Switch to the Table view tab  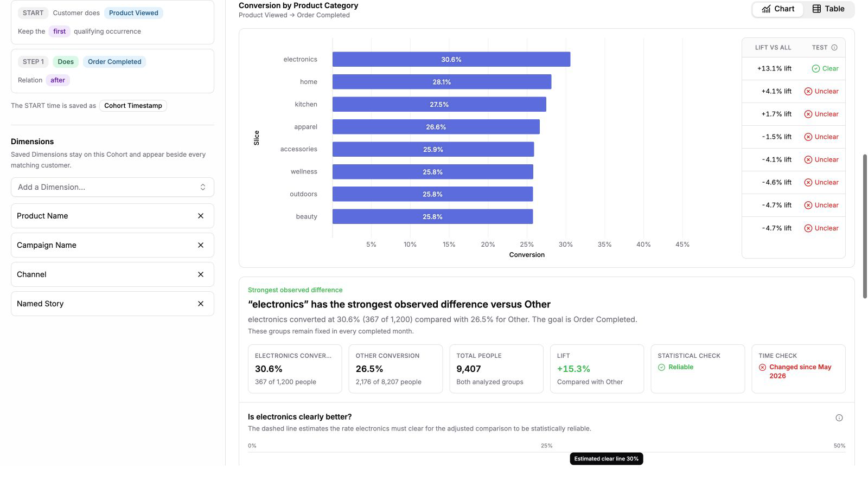point(828,9)
